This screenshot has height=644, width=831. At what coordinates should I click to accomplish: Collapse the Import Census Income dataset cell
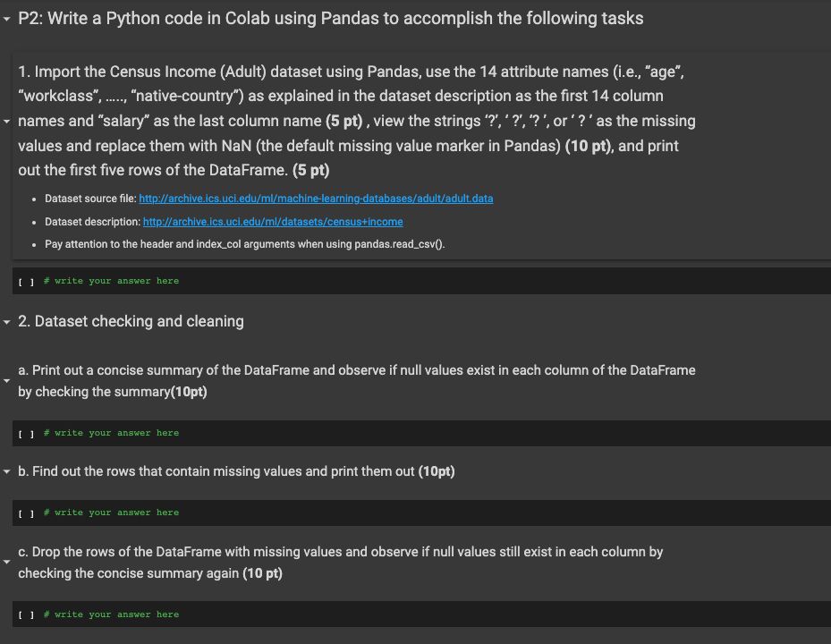coord(7,121)
